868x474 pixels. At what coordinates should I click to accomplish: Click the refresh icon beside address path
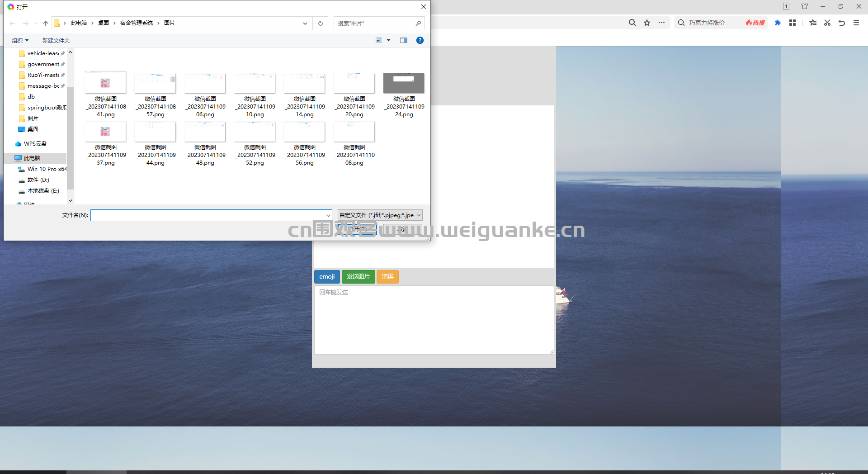pyautogui.click(x=321, y=23)
